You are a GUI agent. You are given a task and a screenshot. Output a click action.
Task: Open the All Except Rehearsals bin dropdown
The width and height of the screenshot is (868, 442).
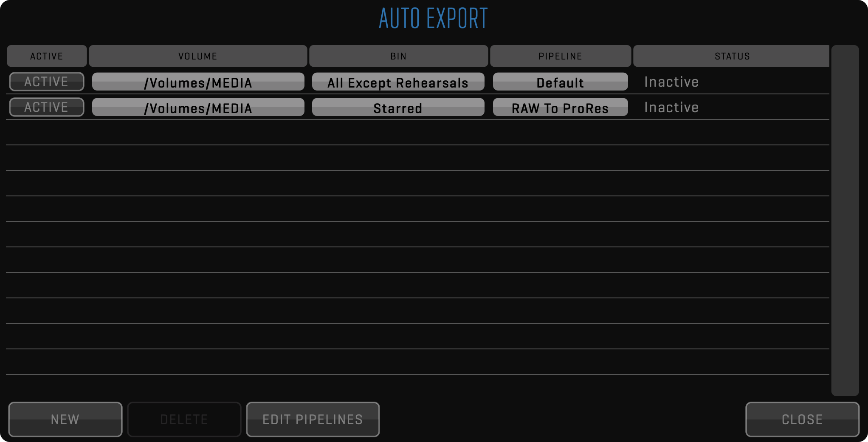[398, 82]
